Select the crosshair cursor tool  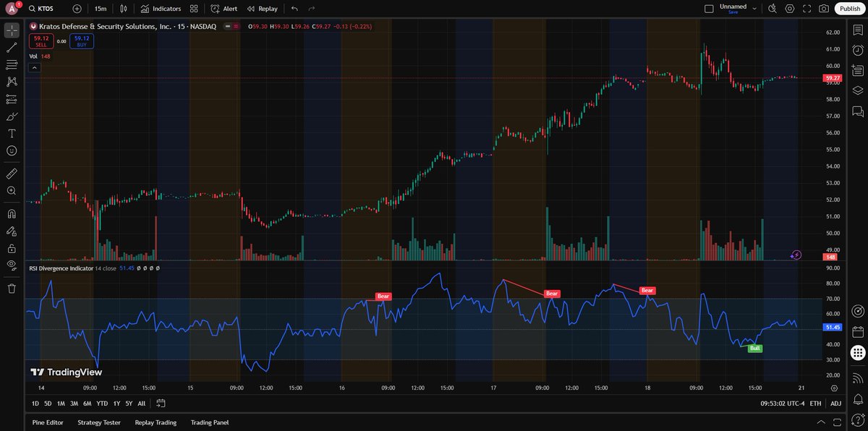click(x=12, y=30)
